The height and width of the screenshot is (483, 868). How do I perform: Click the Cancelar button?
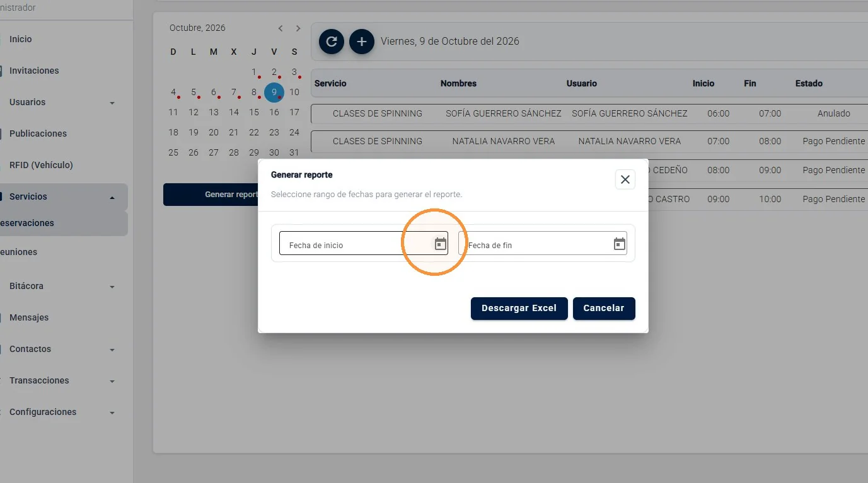pyautogui.click(x=603, y=309)
